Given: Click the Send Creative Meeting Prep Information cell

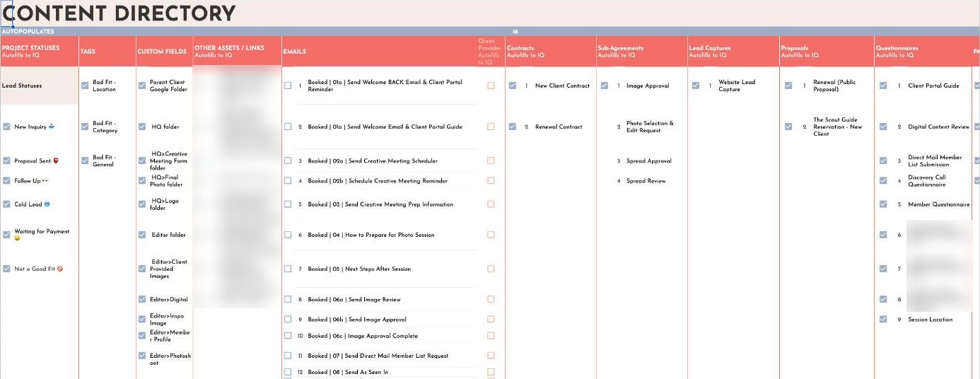Looking at the screenshot, I should click(x=380, y=204).
